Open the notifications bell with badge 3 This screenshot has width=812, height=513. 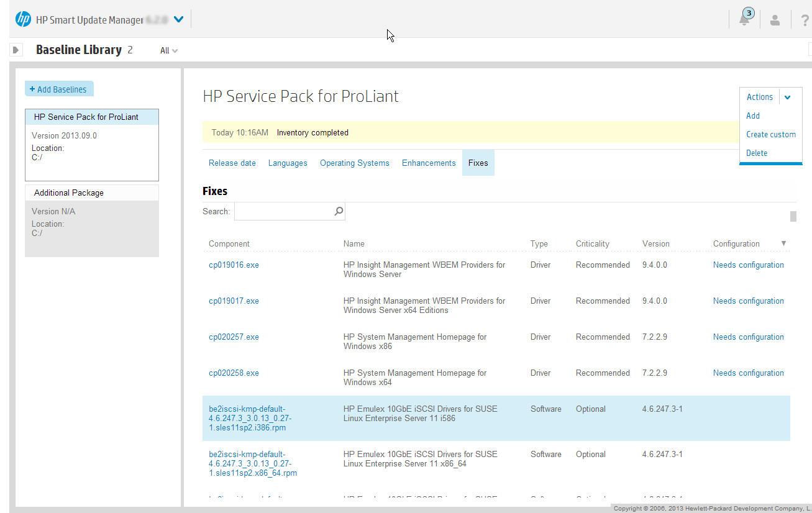tap(745, 18)
